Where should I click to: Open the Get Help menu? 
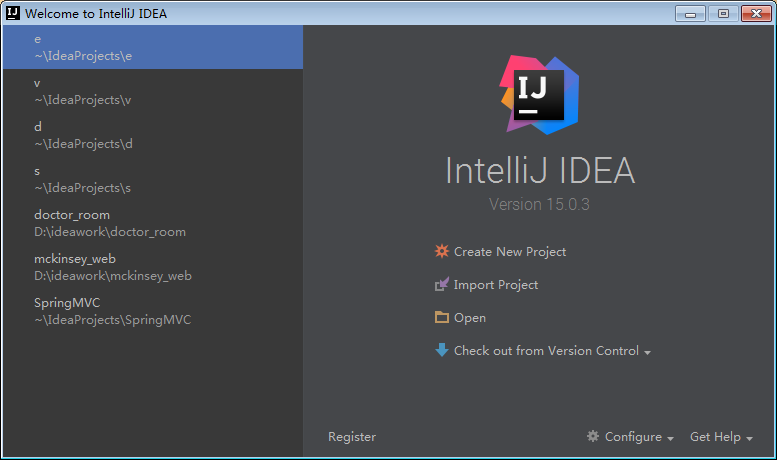(715, 437)
